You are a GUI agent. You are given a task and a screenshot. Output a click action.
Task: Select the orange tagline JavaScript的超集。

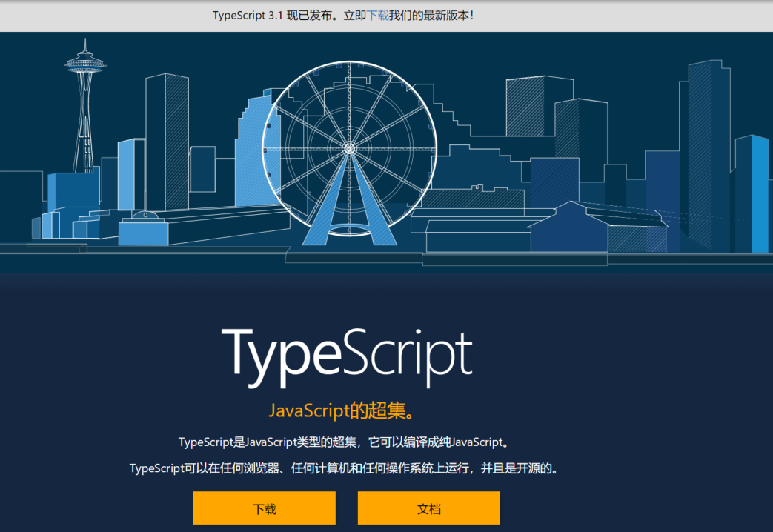coord(342,410)
